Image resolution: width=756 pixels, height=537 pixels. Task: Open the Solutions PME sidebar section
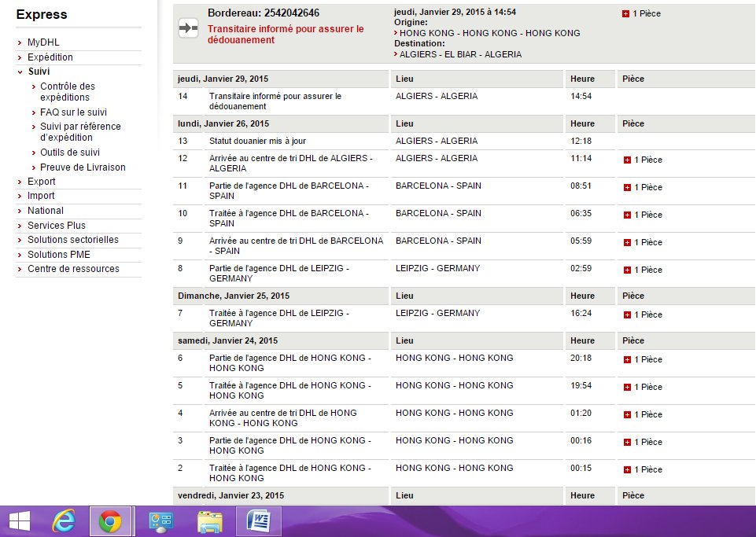[x=59, y=254]
